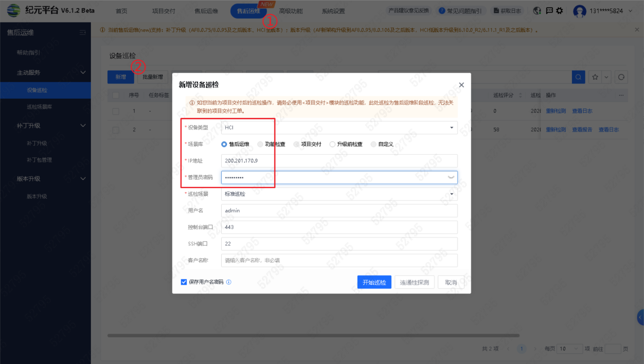Image resolution: width=644 pixels, height=364 pixels.
Task: Select the 功能检查 radio option
Action: click(260, 144)
